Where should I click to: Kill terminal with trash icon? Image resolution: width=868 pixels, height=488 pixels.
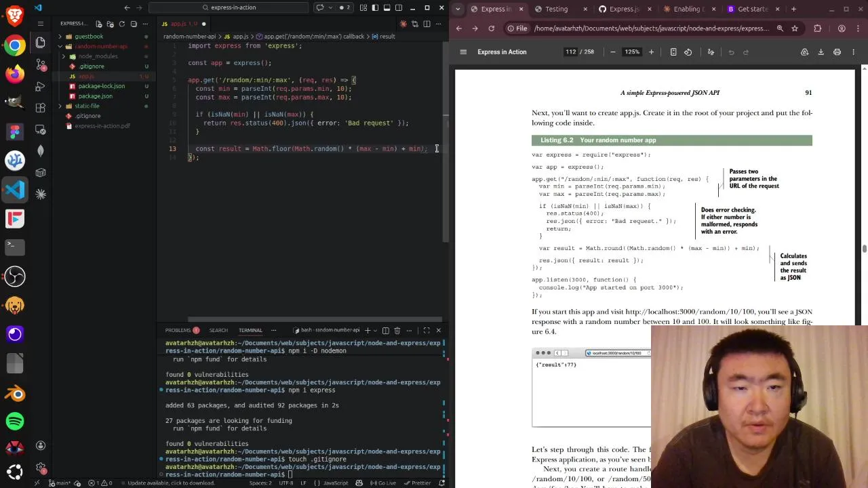point(397,330)
